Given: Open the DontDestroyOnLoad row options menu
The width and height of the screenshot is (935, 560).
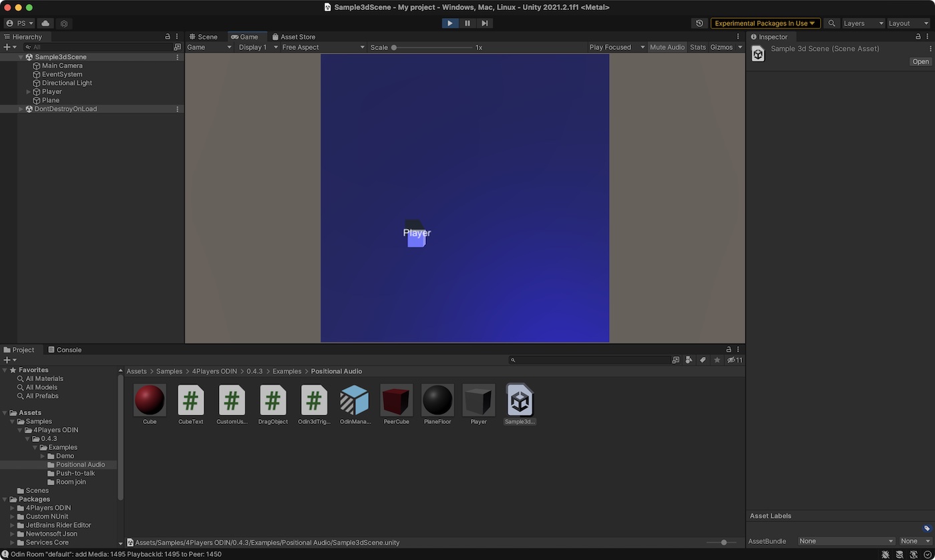Looking at the screenshot, I should 177,109.
